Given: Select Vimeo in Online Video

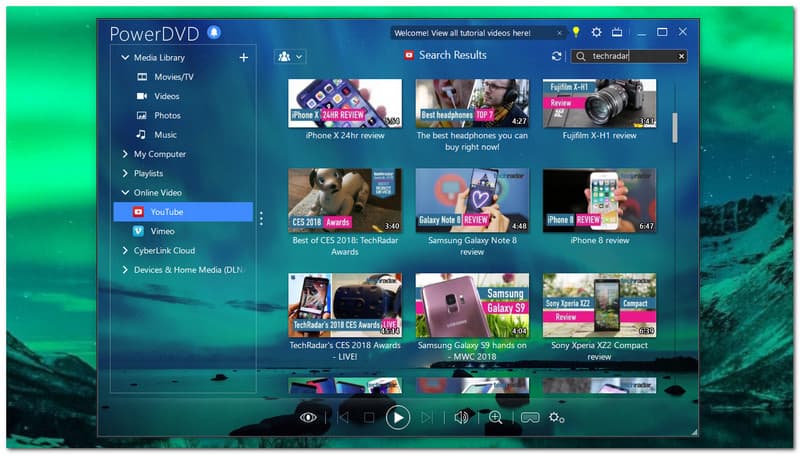Looking at the screenshot, I should click(x=162, y=232).
